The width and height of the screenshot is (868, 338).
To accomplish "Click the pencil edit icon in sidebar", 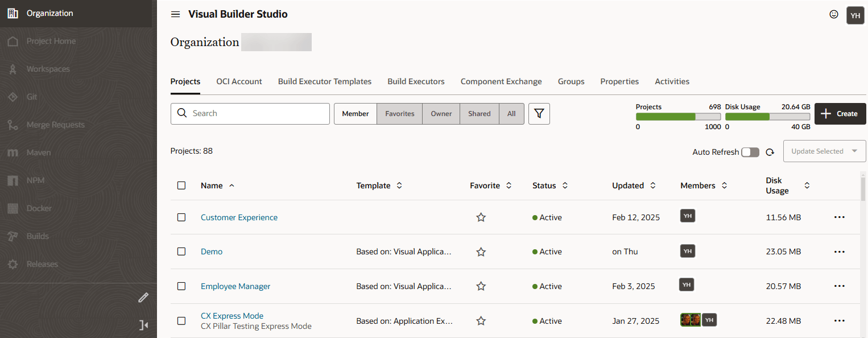I will (143, 298).
